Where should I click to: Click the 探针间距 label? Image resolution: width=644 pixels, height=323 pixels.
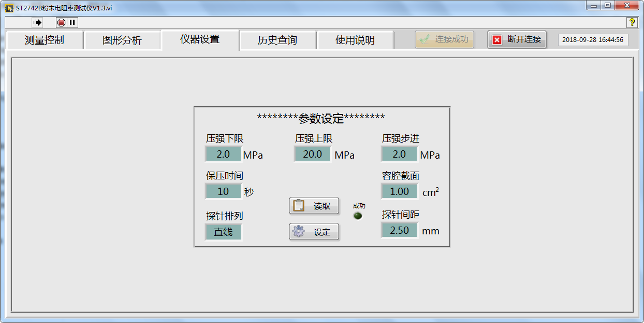tap(401, 215)
